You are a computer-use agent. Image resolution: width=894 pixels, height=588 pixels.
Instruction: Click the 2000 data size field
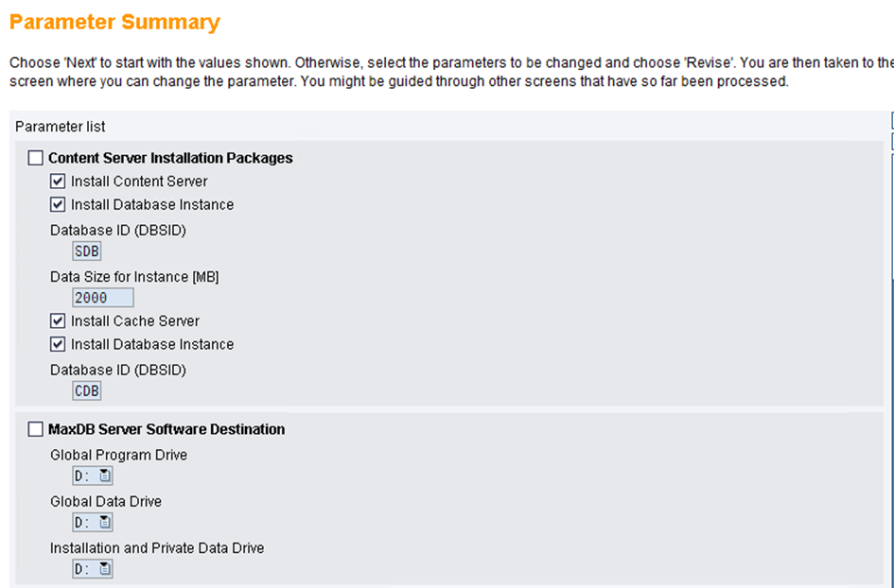click(103, 298)
